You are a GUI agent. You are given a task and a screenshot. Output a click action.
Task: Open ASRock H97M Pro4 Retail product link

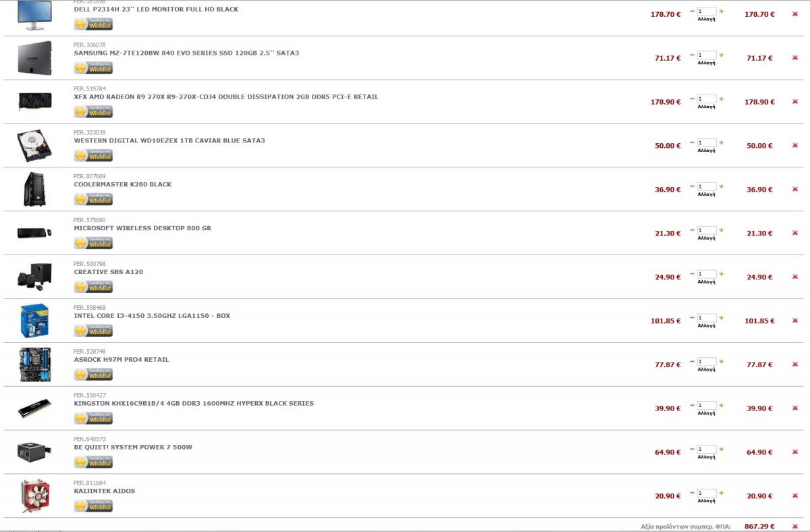[122, 360]
